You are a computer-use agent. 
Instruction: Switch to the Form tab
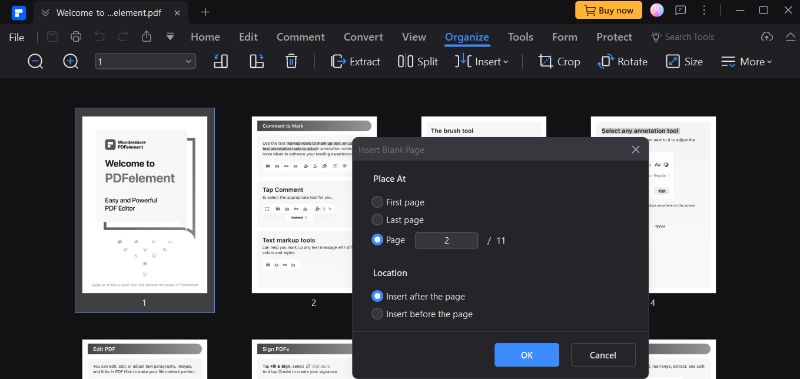click(565, 37)
